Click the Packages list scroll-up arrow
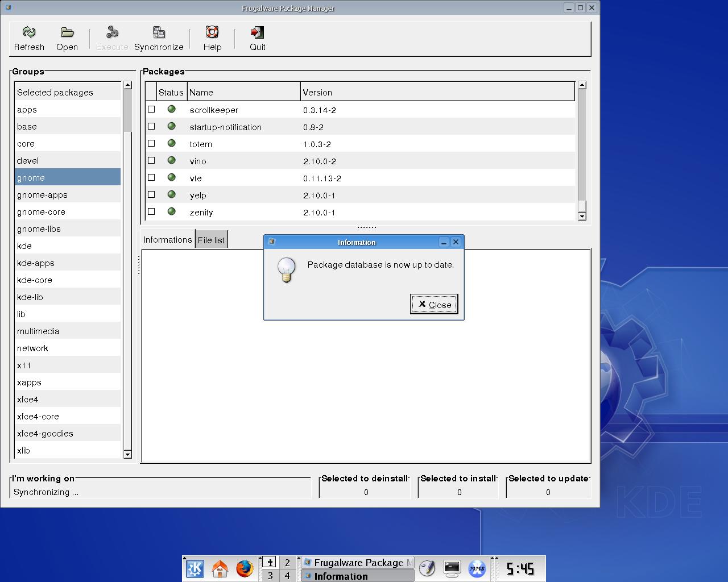Screen dimensions: 728x582 pyautogui.click(x=582, y=85)
